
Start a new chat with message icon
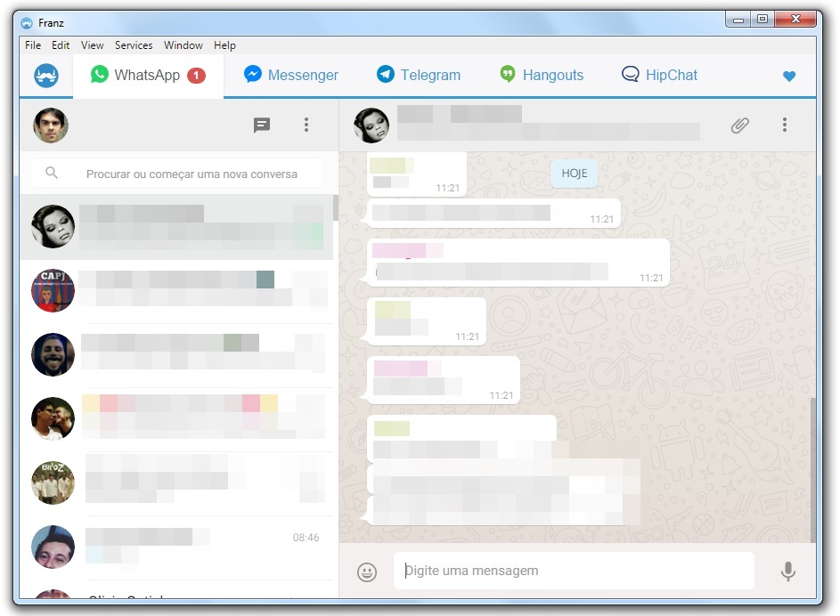(x=261, y=126)
